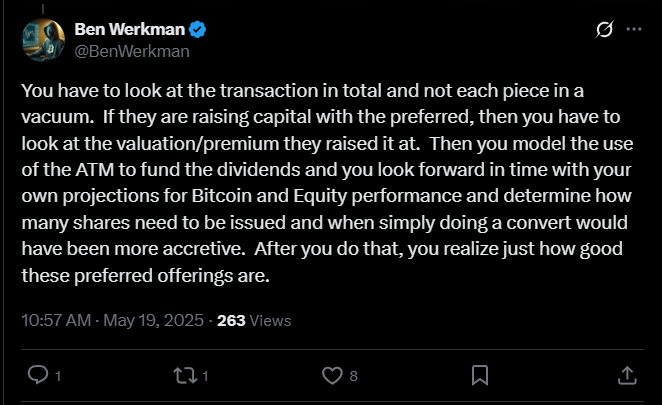Bookmark this post
This screenshot has width=662, height=405.
point(480,375)
